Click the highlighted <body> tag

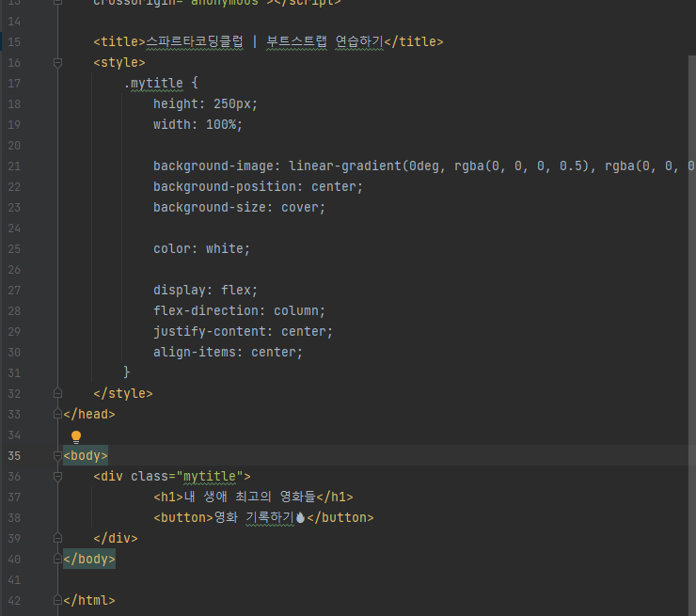point(86,456)
